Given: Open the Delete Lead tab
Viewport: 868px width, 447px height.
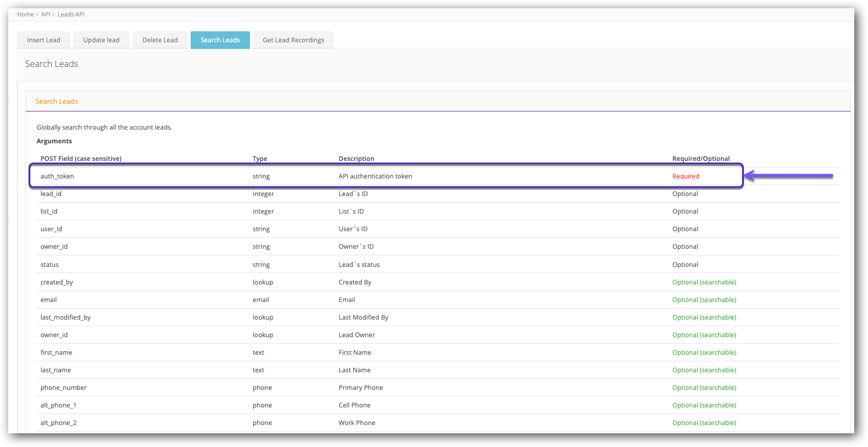Looking at the screenshot, I should click(160, 40).
